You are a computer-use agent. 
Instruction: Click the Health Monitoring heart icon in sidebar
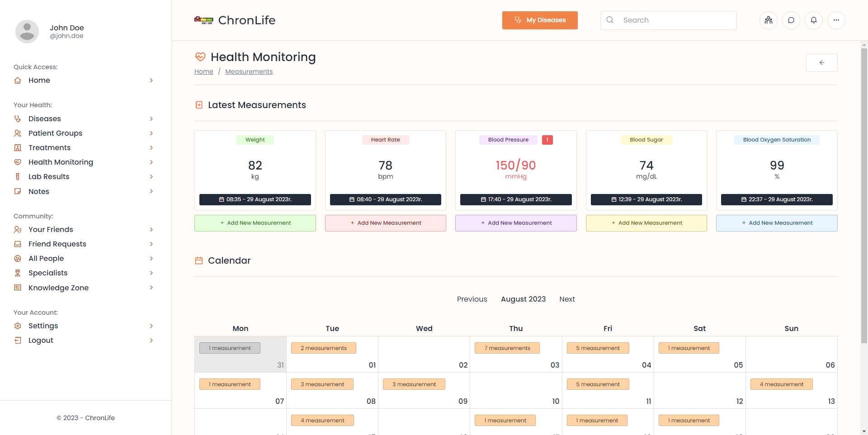[18, 162]
